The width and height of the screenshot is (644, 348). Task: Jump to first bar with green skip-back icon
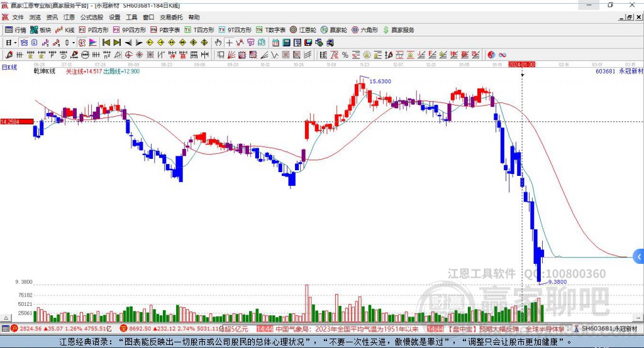[106, 43]
